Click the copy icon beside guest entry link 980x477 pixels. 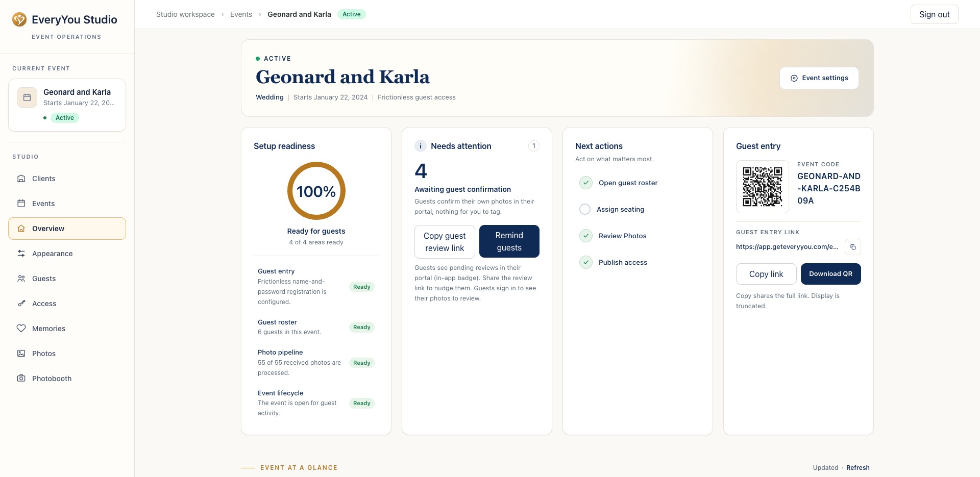853,247
